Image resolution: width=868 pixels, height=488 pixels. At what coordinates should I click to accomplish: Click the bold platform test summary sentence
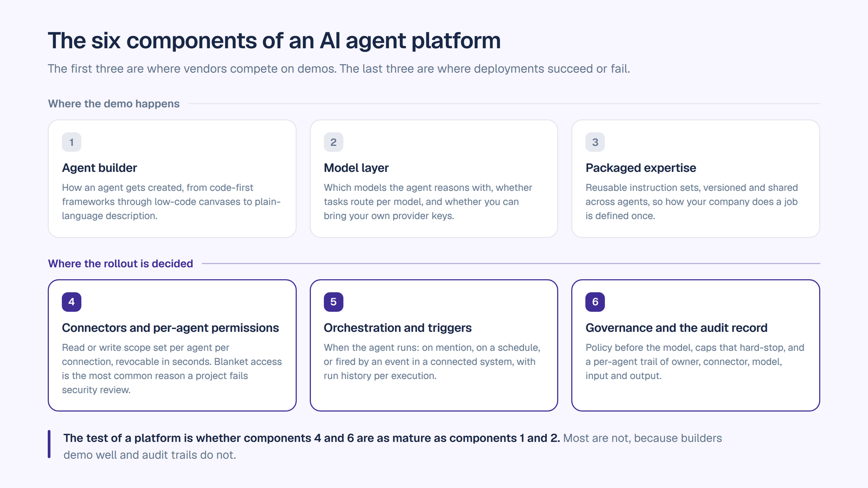pyautogui.click(x=312, y=438)
